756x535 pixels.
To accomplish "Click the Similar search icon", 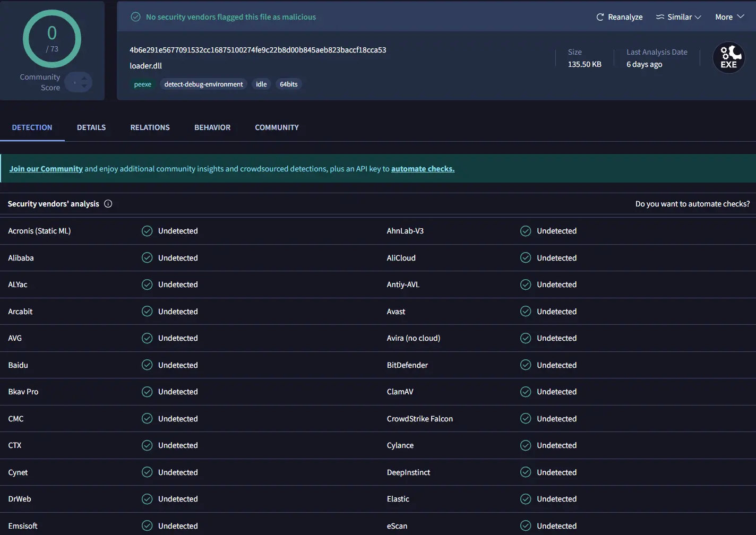I will (660, 17).
